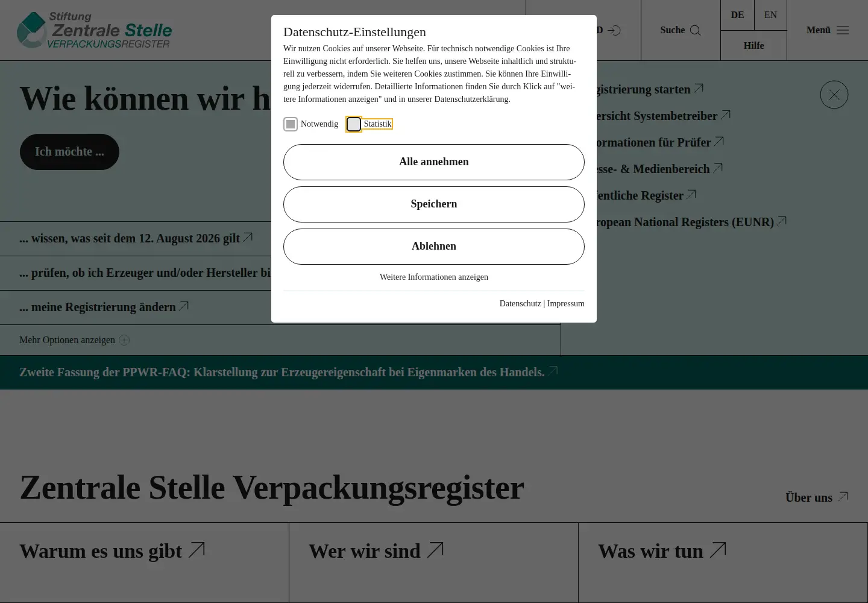The width and height of the screenshot is (868, 603).
Task: Click arrow icon after 12. August 2026 gilt
Action: pyautogui.click(x=248, y=237)
